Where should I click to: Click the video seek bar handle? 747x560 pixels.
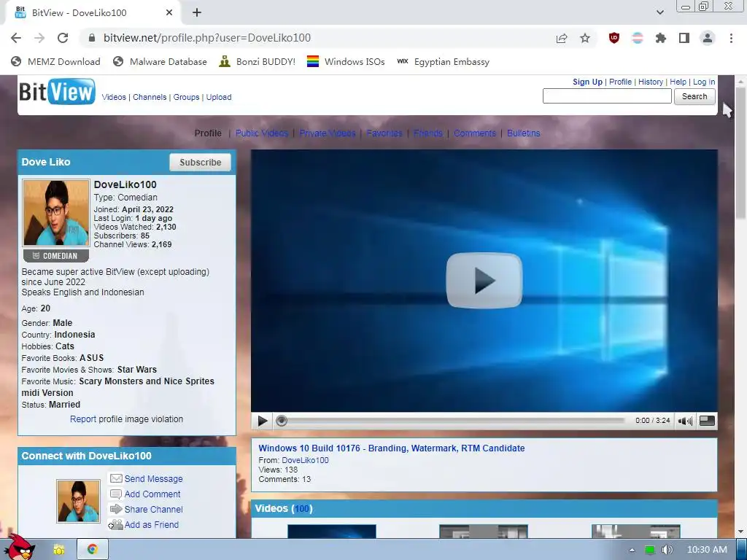click(x=282, y=421)
